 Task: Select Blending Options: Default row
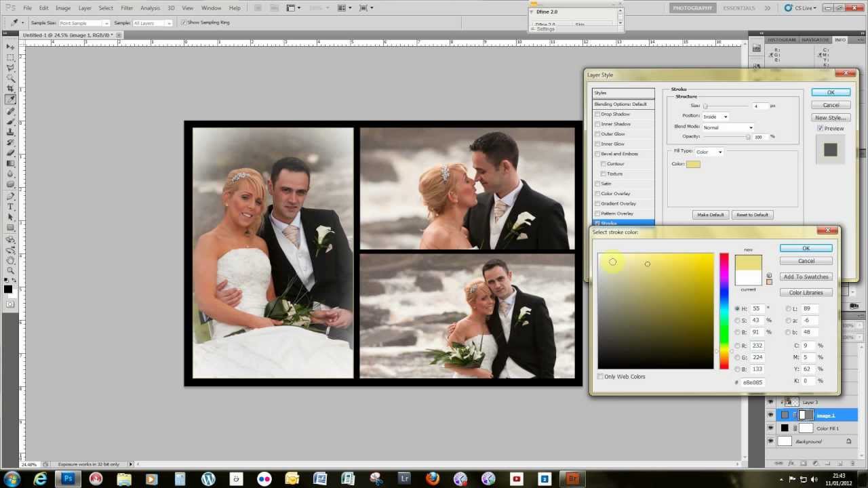click(623, 104)
